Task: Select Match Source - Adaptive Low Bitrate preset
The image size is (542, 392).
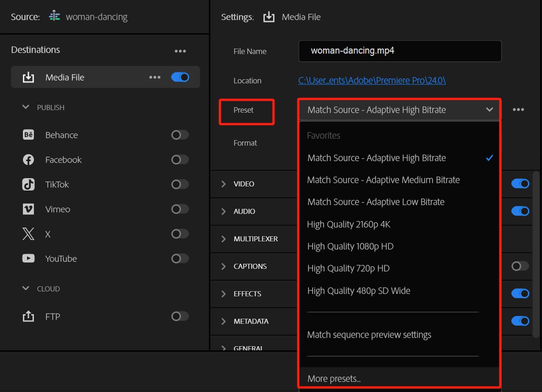Action: (399, 202)
